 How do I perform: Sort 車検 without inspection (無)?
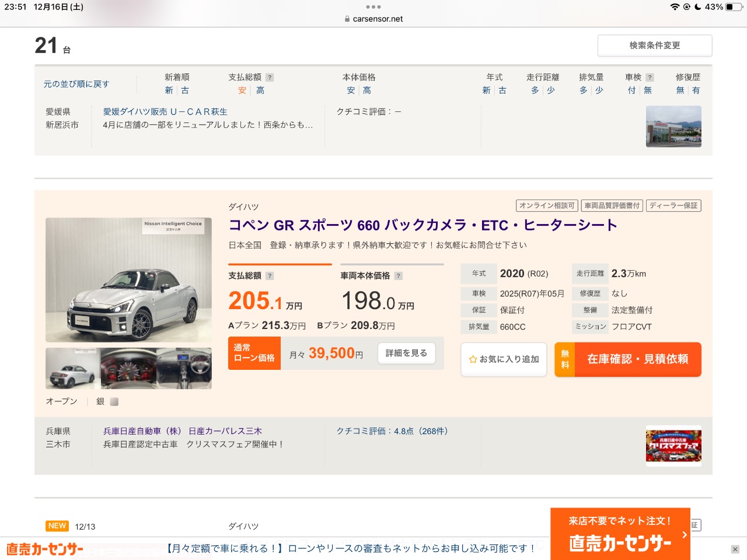(x=648, y=90)
